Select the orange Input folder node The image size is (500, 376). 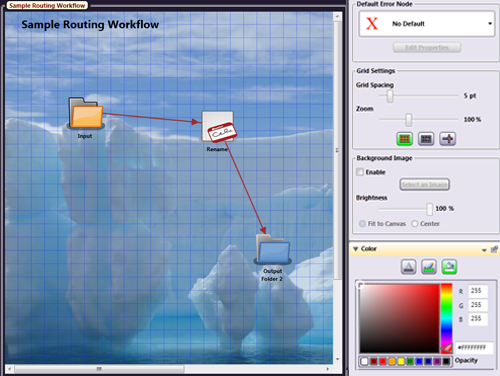[x=86, y=113]
